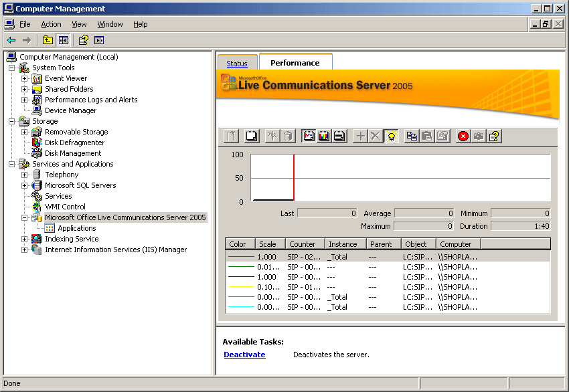Select the cyan line counter row

pyautogui.click(x=388, y=307)
